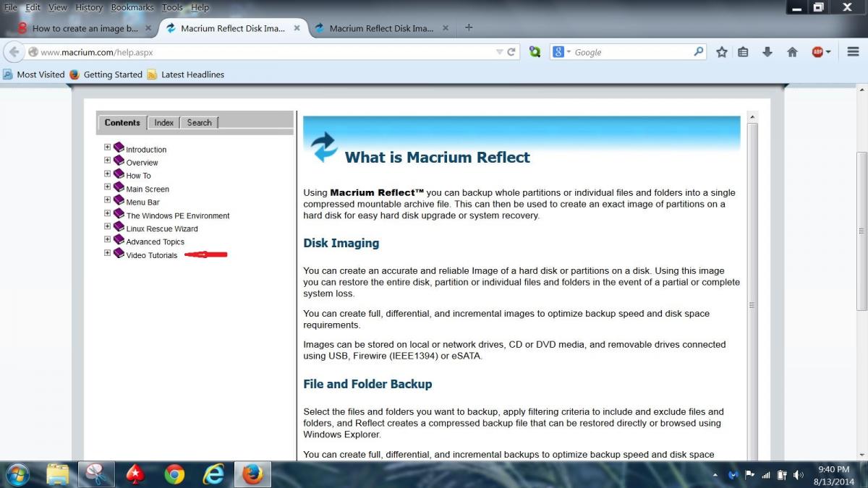Screen dimensions: 868x488
Task: Expand the Advanced Topics tree node
Action: point(107,240)
